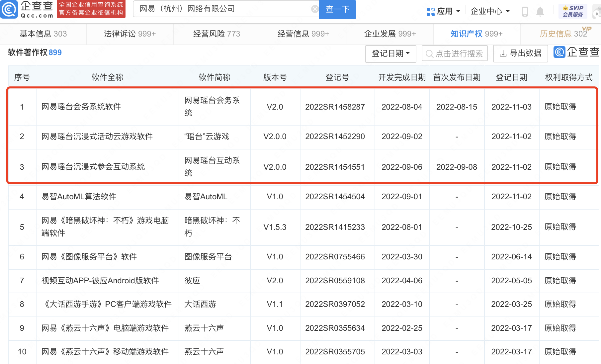Click the 导出数据 button
Viewport: 601px width, 364px height.
pyautogui.click(x=521, y=53)
